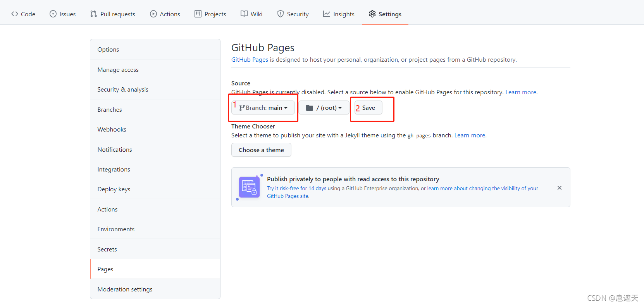Open Integrations settings

click(x=155, y=169)
